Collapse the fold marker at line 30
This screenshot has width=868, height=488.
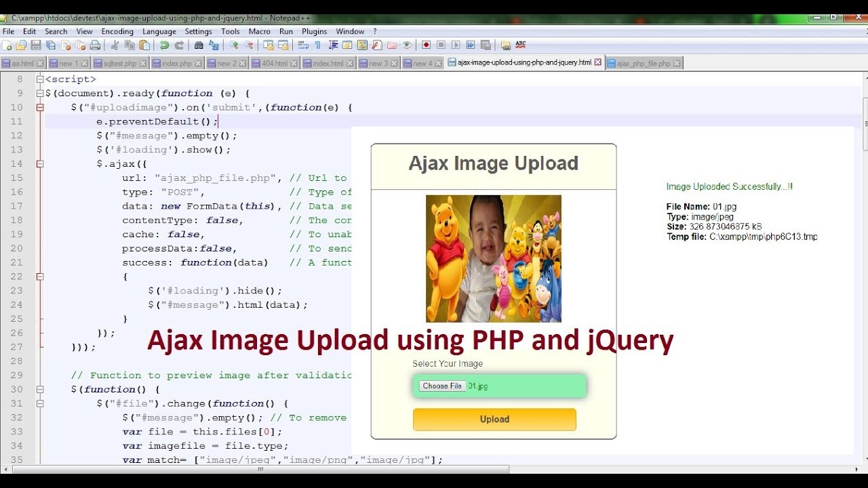(x=40, y=389)
